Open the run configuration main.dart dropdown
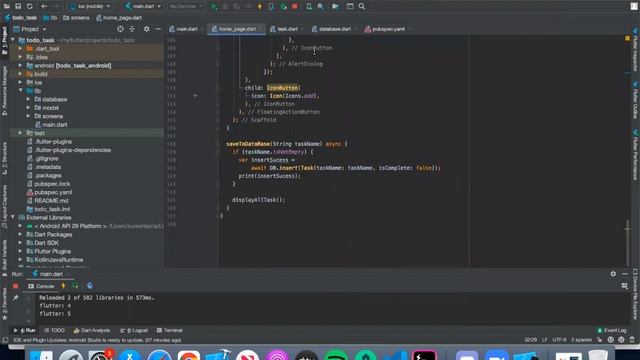The image size is (640, 360). click(x=143, y=7)
